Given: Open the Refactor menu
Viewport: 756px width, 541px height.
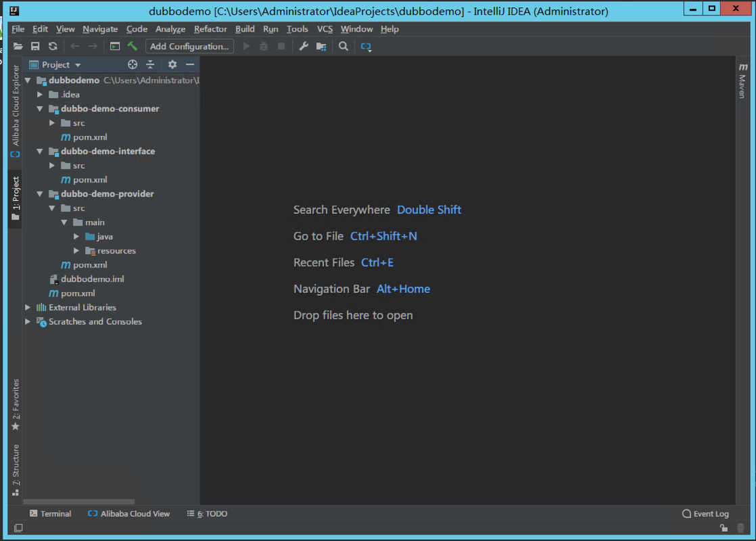Looking at the screenshot, I should coord(210,29).
